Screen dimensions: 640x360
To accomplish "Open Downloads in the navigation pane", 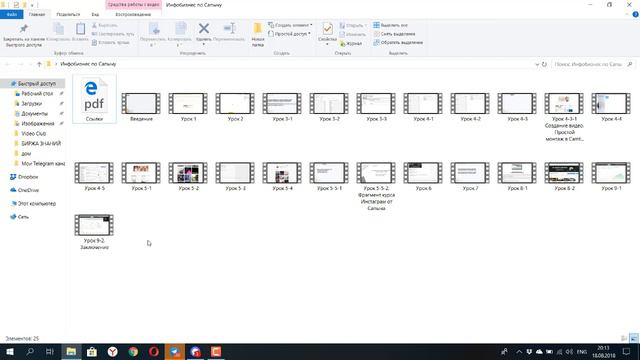I will (31, 104).
